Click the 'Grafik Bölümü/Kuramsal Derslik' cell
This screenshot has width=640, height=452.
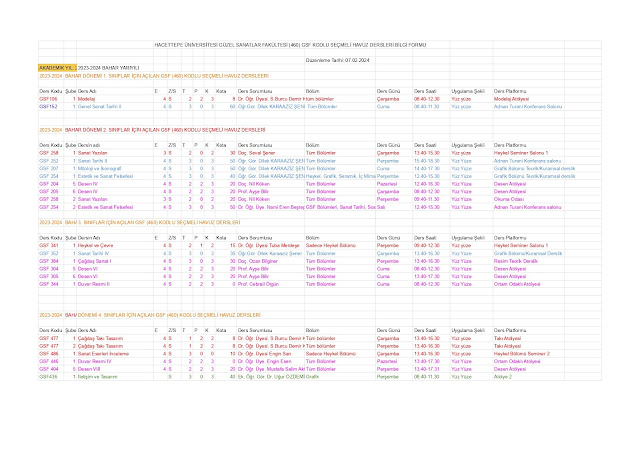click(x=528, y=253)
